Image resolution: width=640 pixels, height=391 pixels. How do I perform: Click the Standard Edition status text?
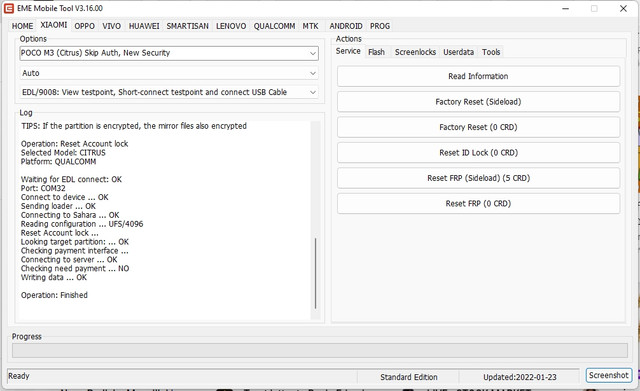pyautogui.click(x=409, y=377)
